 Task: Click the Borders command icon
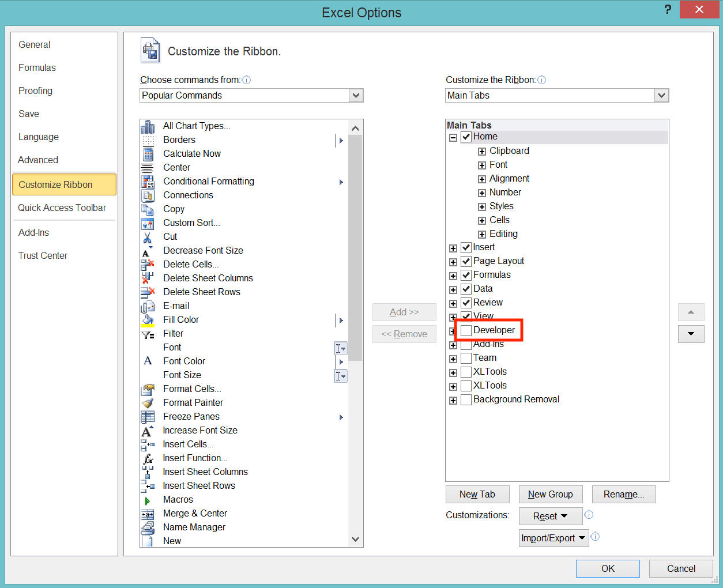pos(148,140)
